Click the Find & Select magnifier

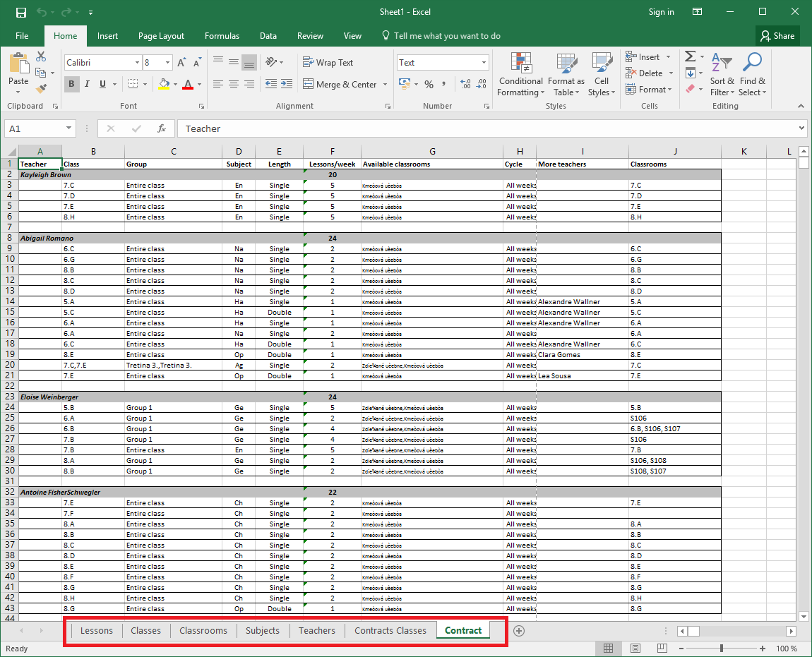(x=752, y=75)
